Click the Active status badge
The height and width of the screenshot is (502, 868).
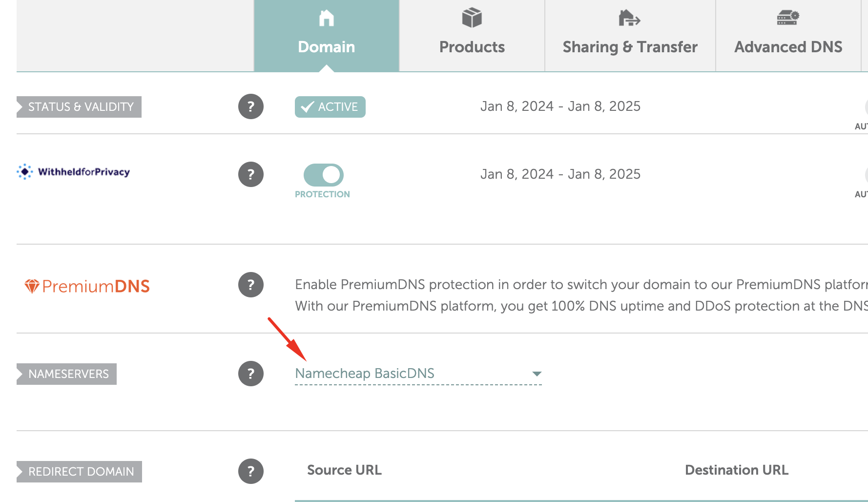click(330, 107)
